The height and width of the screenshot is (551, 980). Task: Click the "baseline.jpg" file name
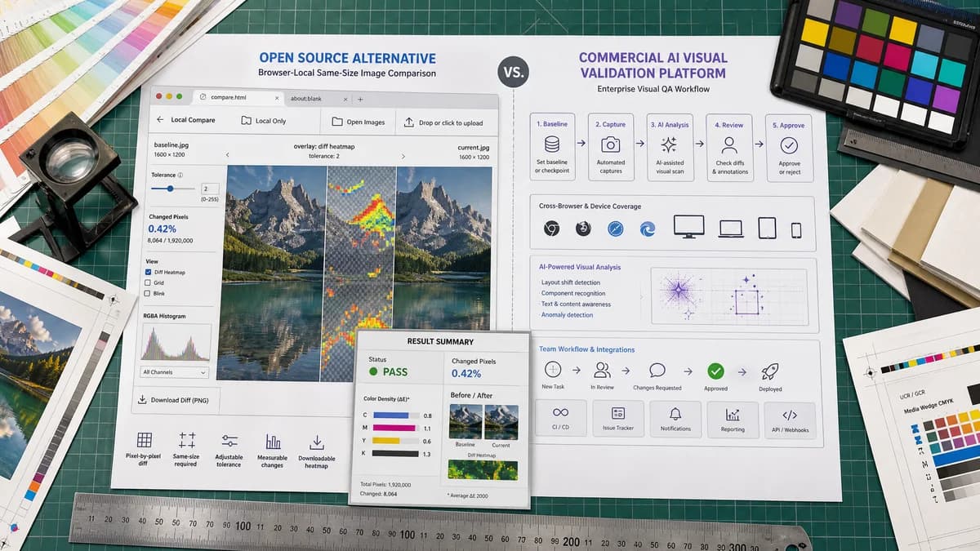coord(170,147)
